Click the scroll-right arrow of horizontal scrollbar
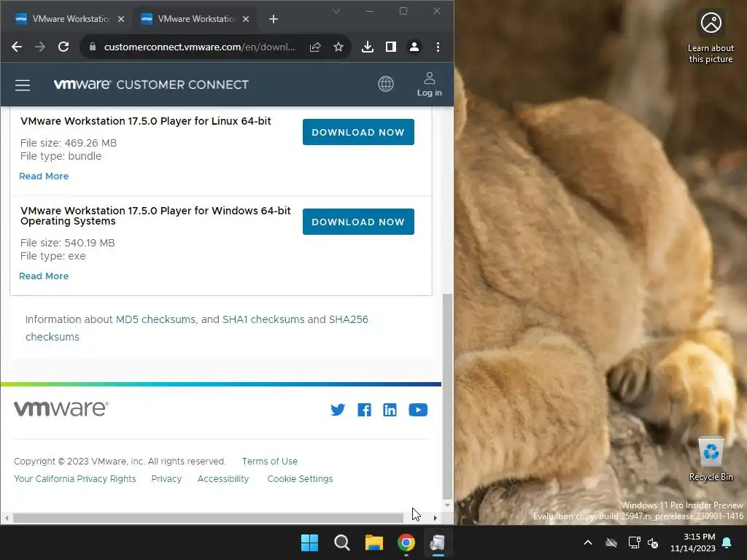Viewport: 747px width, 560px height. point(435,518)
